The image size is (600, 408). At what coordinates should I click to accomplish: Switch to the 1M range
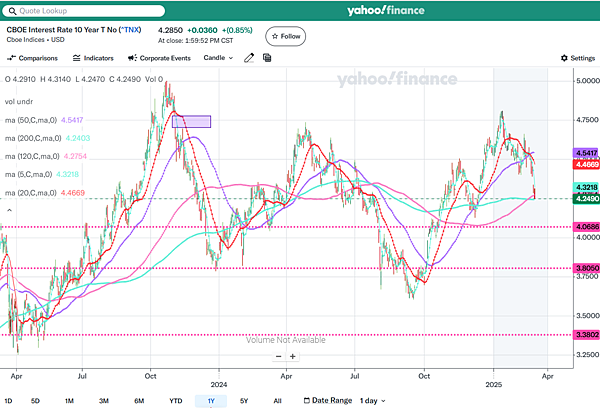point(69,401)
